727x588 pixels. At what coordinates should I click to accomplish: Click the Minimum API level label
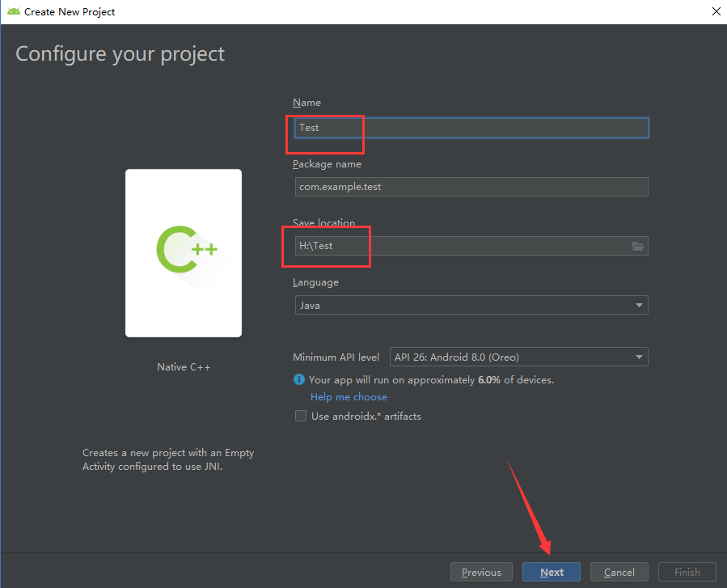(x=336, y=357)
